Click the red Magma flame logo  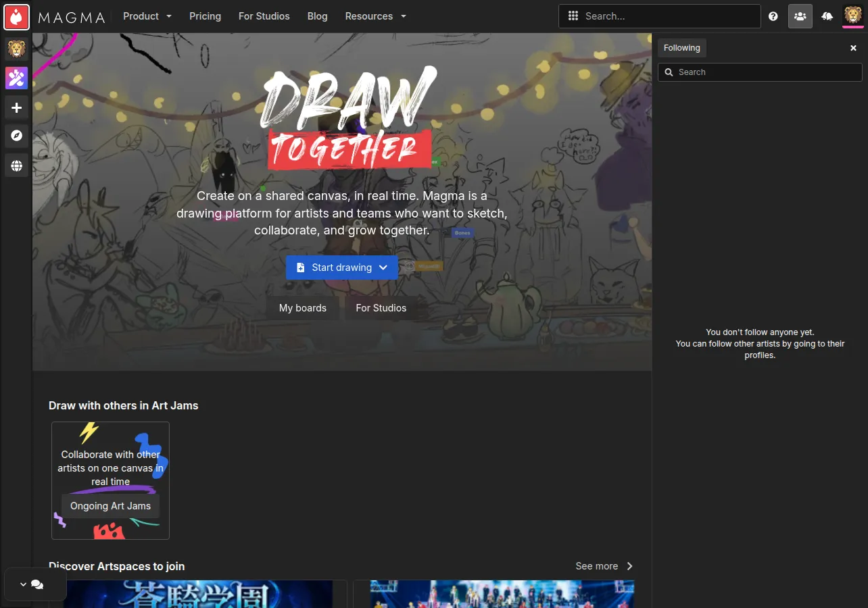tap(16, 16)
